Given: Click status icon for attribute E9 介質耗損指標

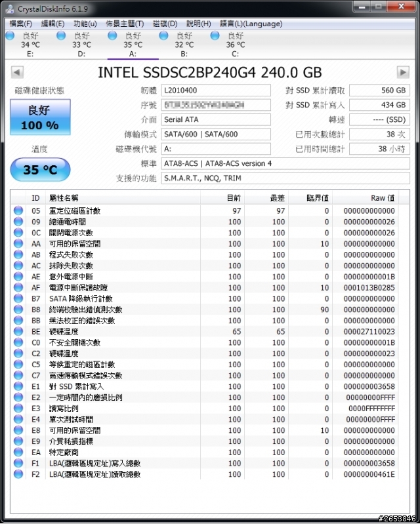Looking at the screenshot, I should coord(18,441).
